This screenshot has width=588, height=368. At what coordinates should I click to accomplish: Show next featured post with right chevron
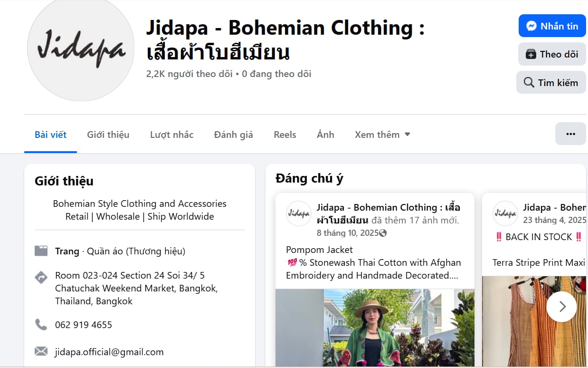pyautogui.click(x=561, y=307)
